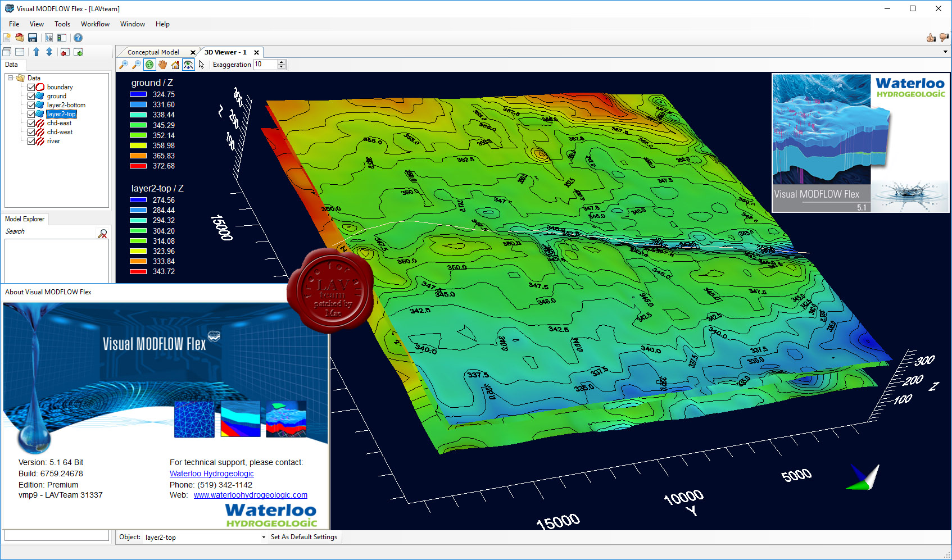Click the 3D orientation compass widget

pyautogui.click(x=863, y=477)
